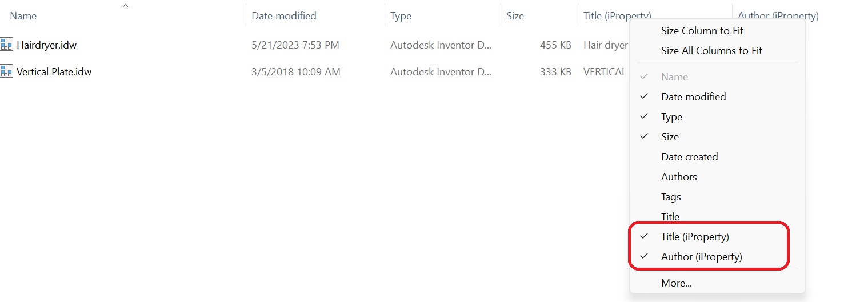Image resolution: width=868 pixels, height=302 pixels.
Task: Click the Type column header
Action: [401, 16]
